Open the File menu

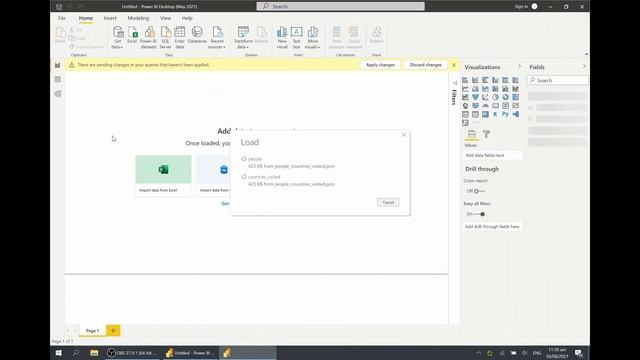[x=62, y=18]
